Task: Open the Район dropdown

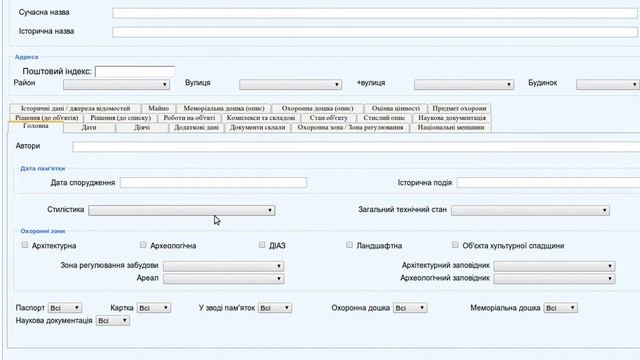Action: click(x=116, y=84)
